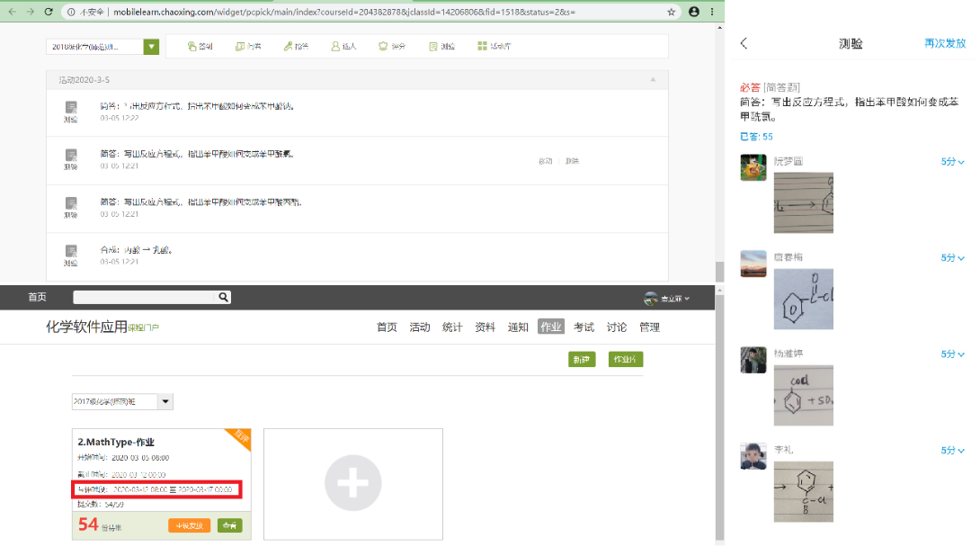Collapse the 活动2020-3-5 section arrow
Image resolution: width=980 pixels, height=547 pixels.
coord(653,80)
